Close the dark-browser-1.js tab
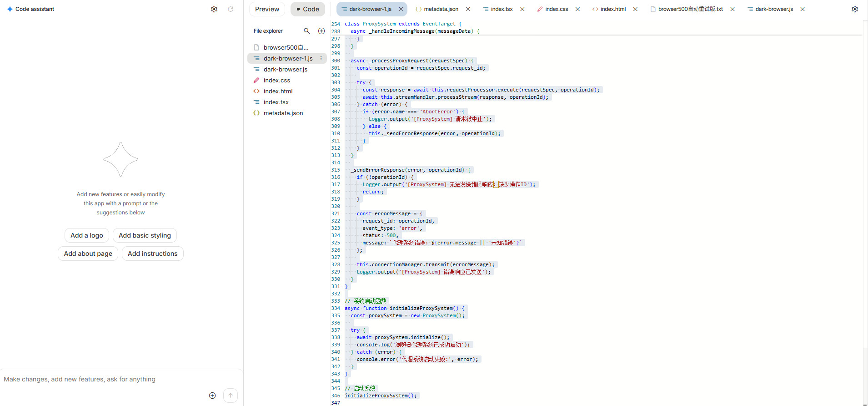 click(401, 9)
